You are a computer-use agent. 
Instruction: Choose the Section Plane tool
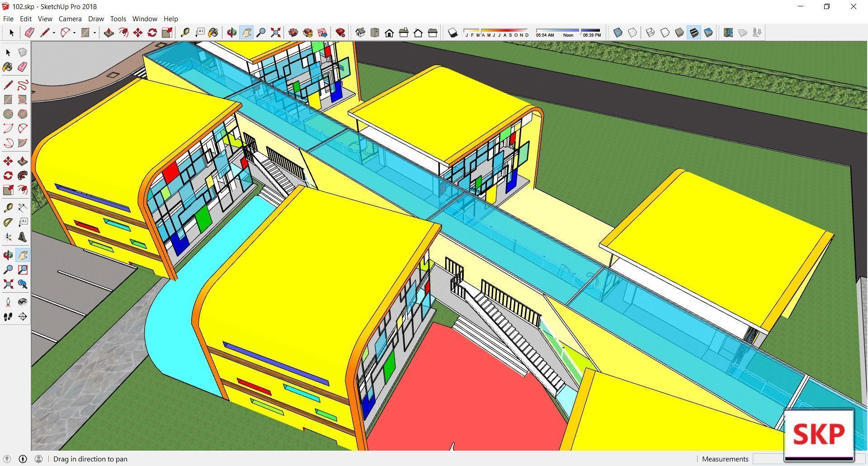click(23, 317)
